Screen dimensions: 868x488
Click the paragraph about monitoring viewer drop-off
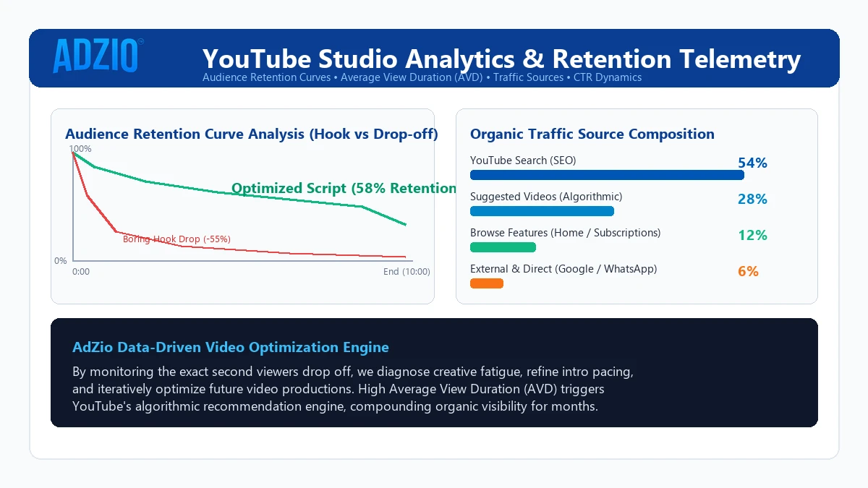(353, 389)
